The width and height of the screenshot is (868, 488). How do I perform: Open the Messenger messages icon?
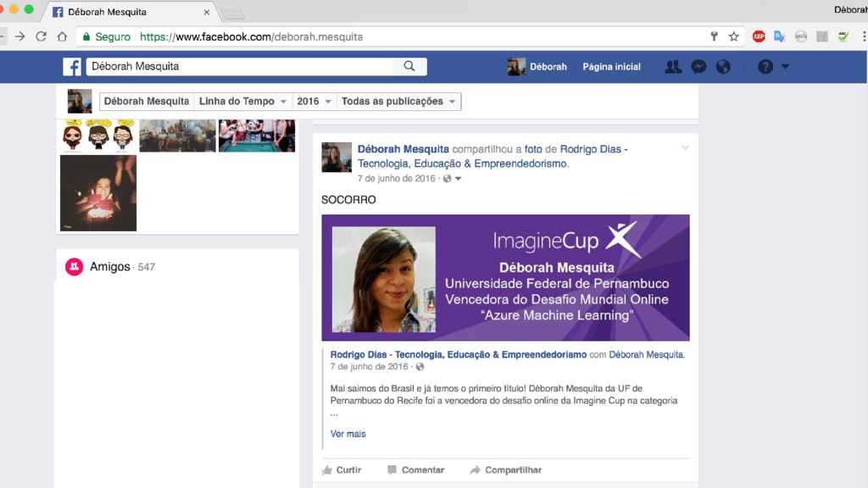pos(698,67)
